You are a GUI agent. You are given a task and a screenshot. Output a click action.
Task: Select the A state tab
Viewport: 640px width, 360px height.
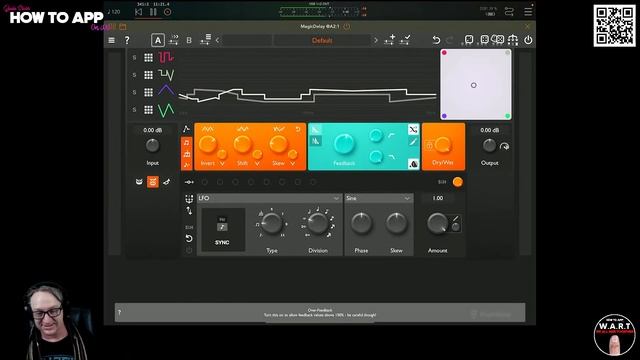click(158, 40)
